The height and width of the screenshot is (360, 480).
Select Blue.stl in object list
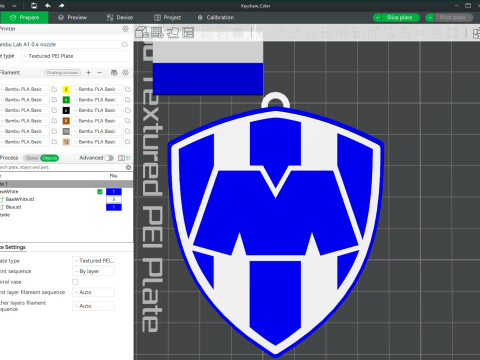(x=13, y=207)
